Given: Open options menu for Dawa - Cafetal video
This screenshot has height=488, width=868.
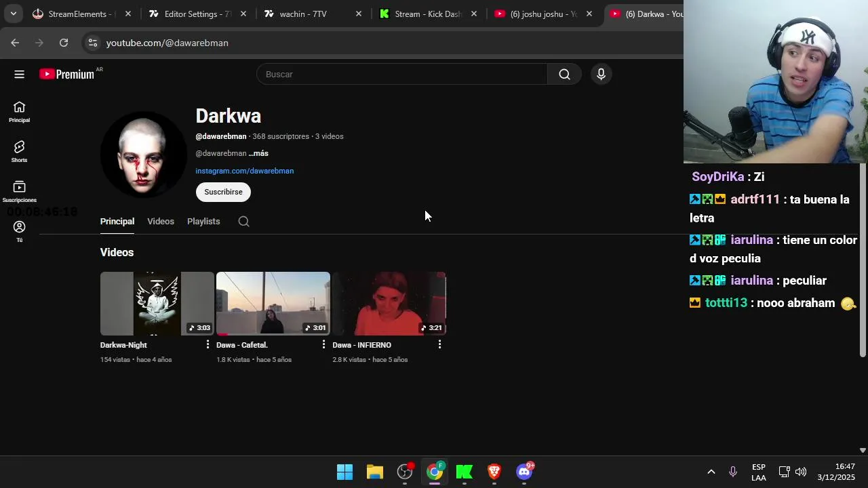Looking at the screenshot, I should tap(323, 345).
